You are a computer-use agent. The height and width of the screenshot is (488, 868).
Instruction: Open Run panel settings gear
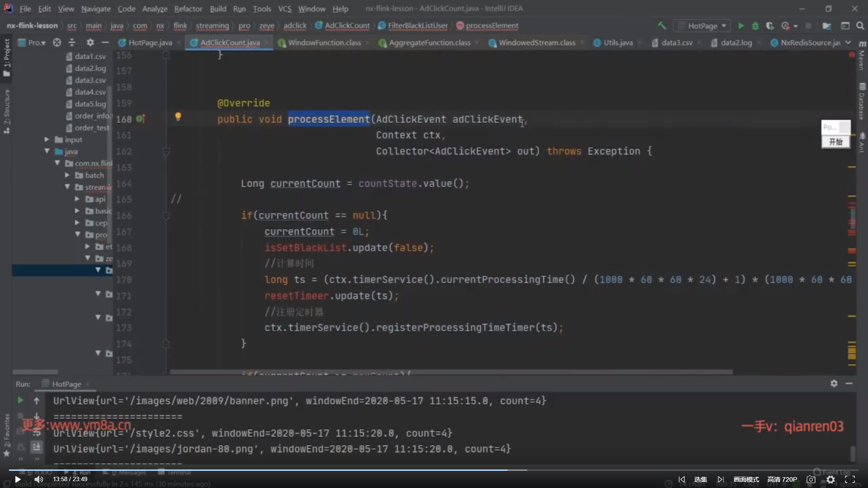point(834,383)
